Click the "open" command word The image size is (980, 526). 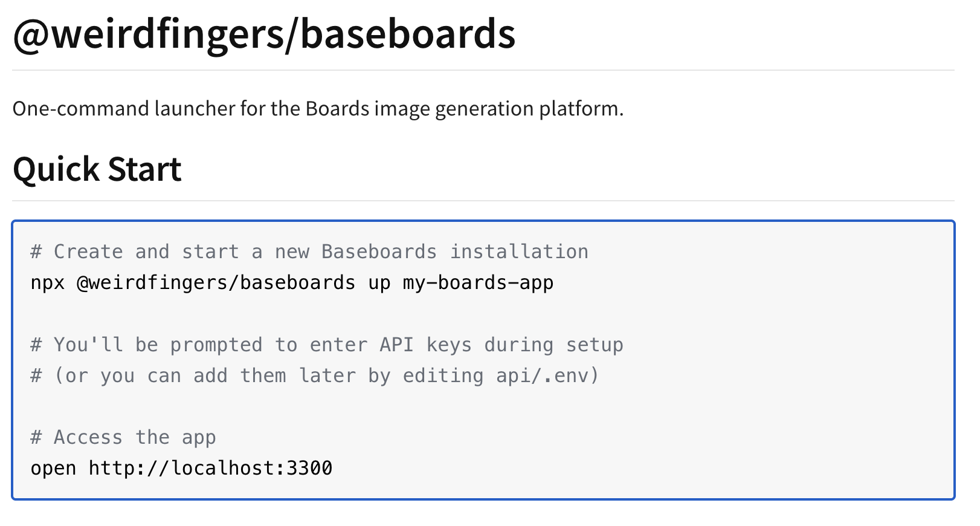[53, 469]
